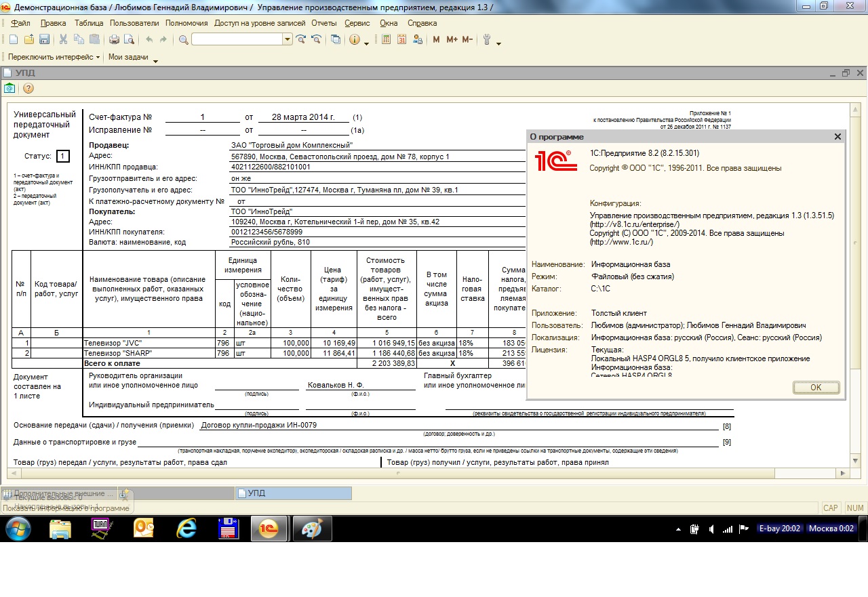Open the Отчеты menu
868x597 pixels.
click(x=324, y=23)
